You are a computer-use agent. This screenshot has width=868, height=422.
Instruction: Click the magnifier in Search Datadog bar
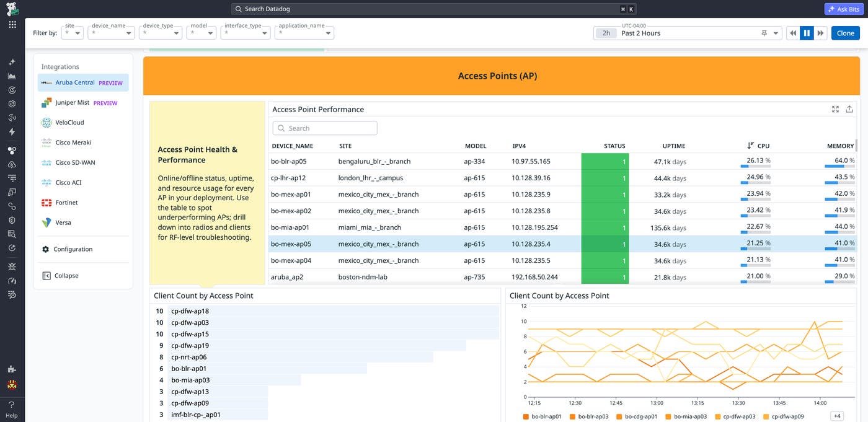239,9
